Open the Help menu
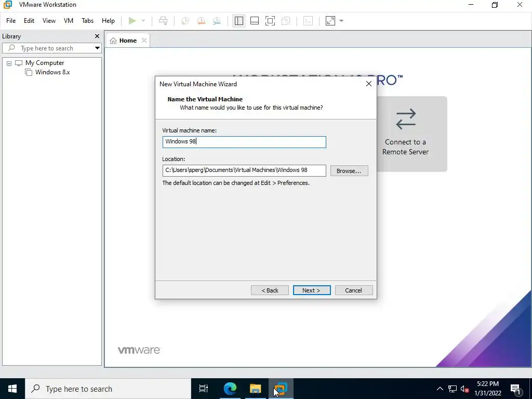532x399 pixels. point(108,21)
